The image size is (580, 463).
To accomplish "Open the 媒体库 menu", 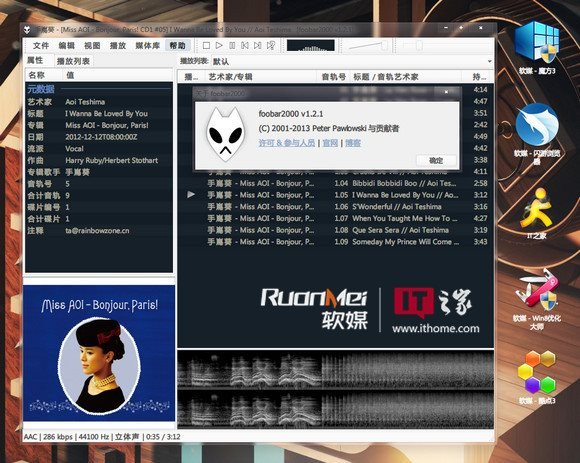I will point(148,45).
